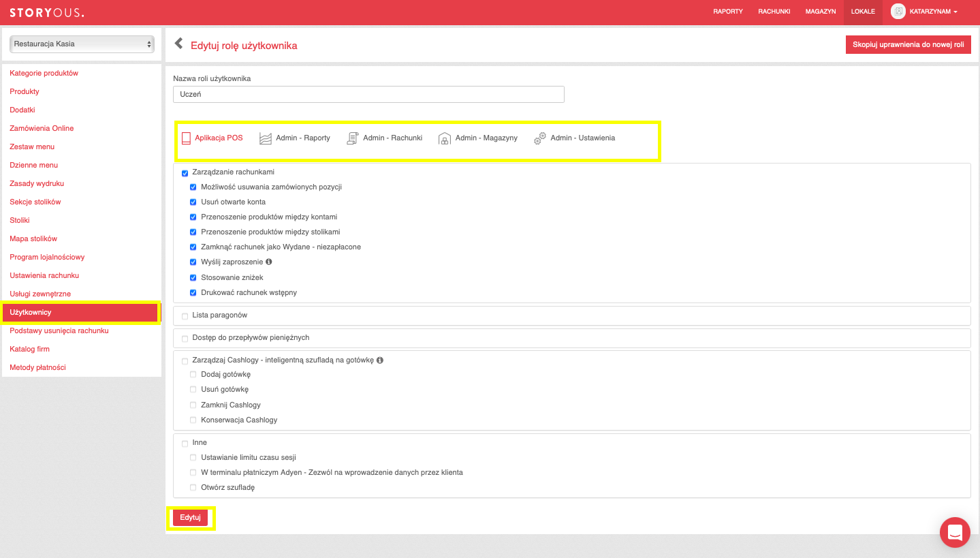This screenshot has width=980, height=558.
Task: Open Mapa stolików in sidebar
Action: [x=33, y=238]
